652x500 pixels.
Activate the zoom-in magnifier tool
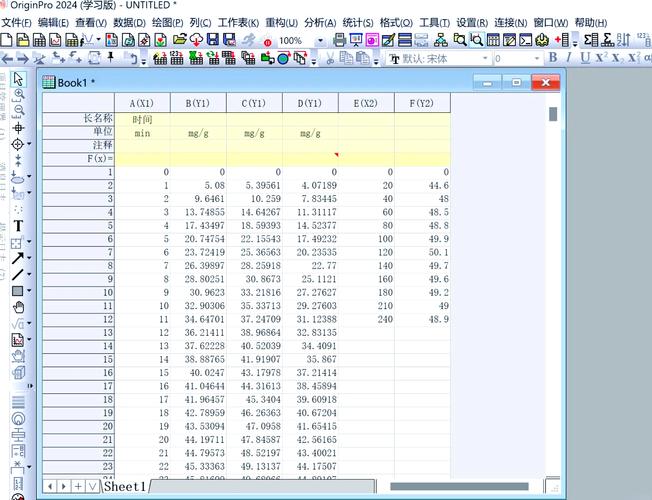pyautogui.click(x=18, y=95)
